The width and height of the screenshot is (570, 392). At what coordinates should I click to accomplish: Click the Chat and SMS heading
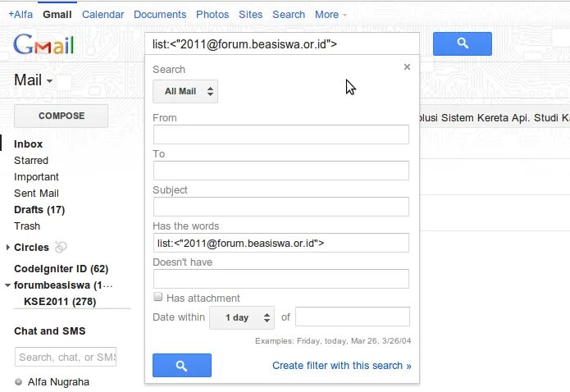(x=50, y=331)
